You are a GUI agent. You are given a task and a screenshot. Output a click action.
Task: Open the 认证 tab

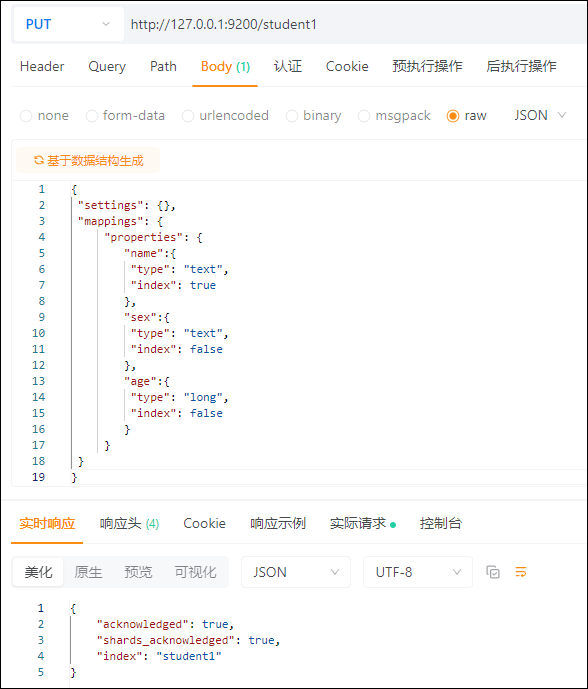click(288, 66)
